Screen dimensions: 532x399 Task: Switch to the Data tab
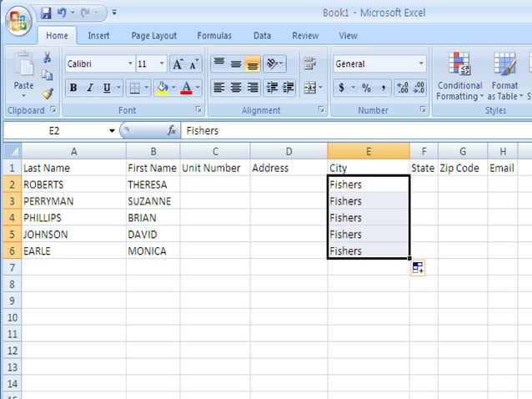pos(262,36)
